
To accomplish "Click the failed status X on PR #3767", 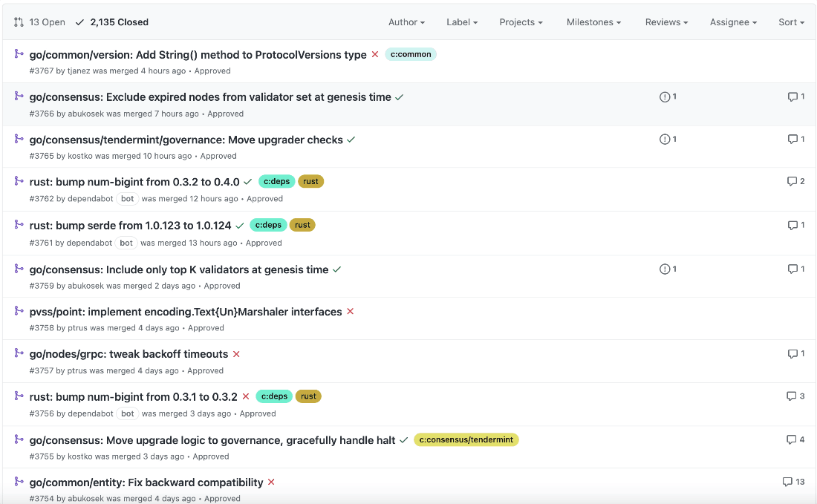I will (374, 55).
